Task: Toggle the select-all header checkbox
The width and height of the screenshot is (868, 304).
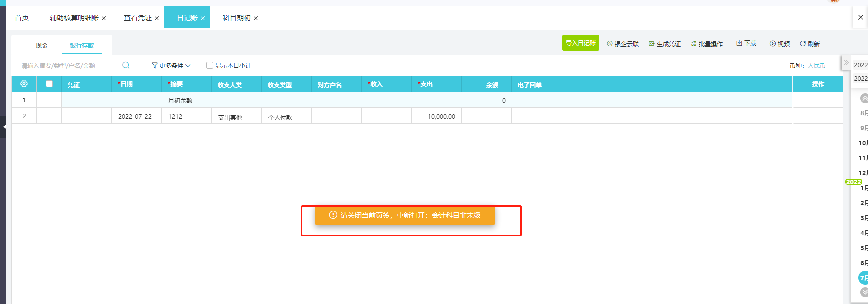Action: coord(49,84)
